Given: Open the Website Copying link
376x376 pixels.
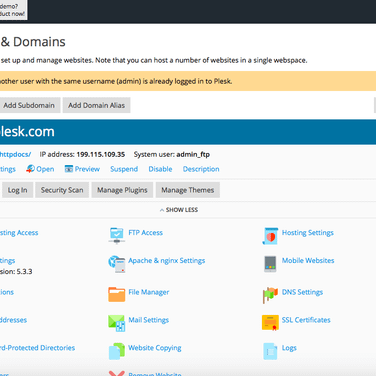Looking at the screenshot, I should pos(155,348).
